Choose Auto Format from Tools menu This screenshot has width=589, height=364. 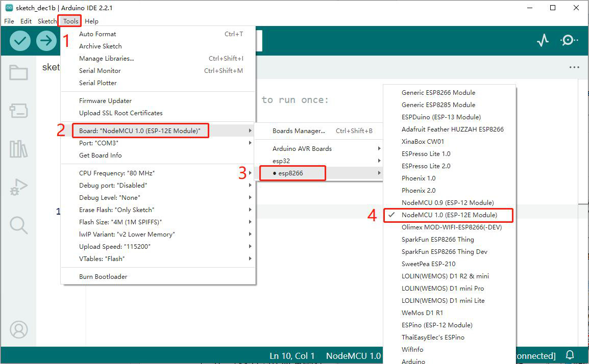158,34
